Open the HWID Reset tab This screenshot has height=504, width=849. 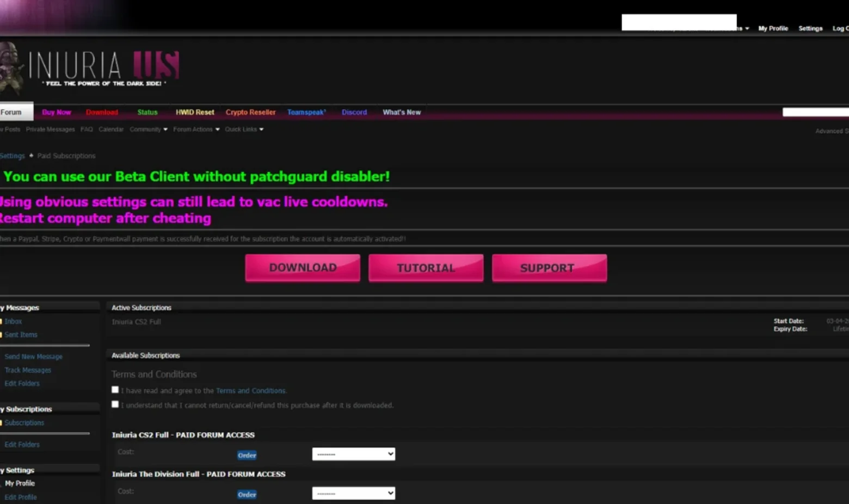pos(195,112)
